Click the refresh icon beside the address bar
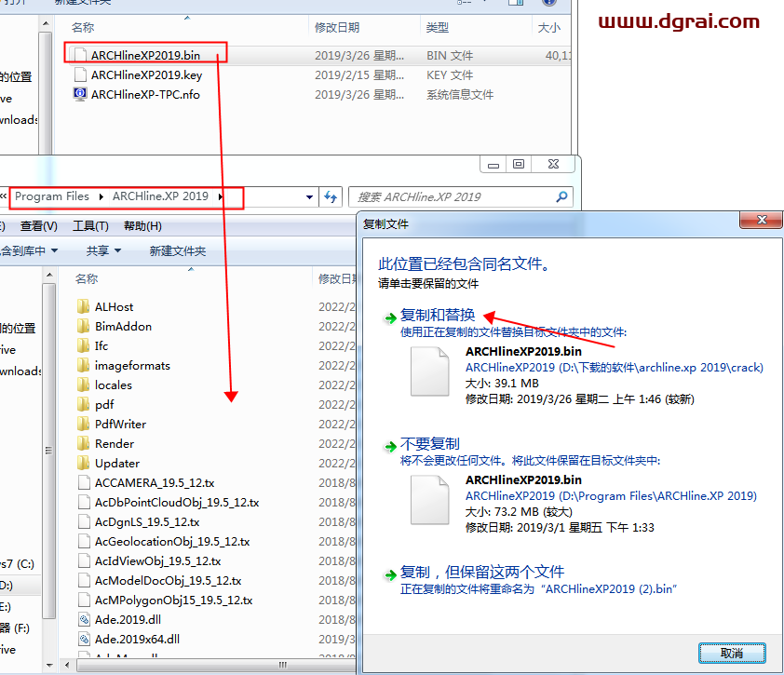The width and height of the screenshot is (784, 675). 331,197
